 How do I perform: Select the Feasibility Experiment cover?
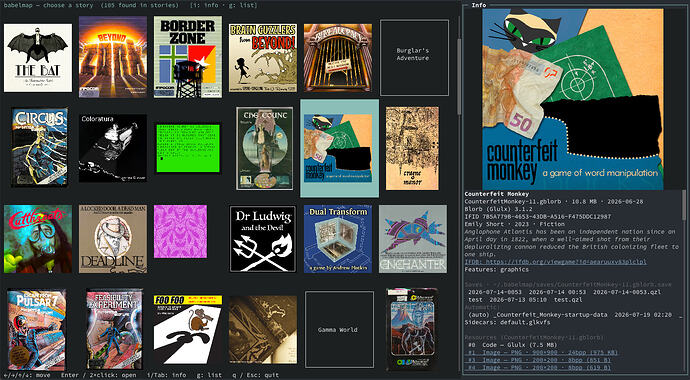(x=114, y=329)
